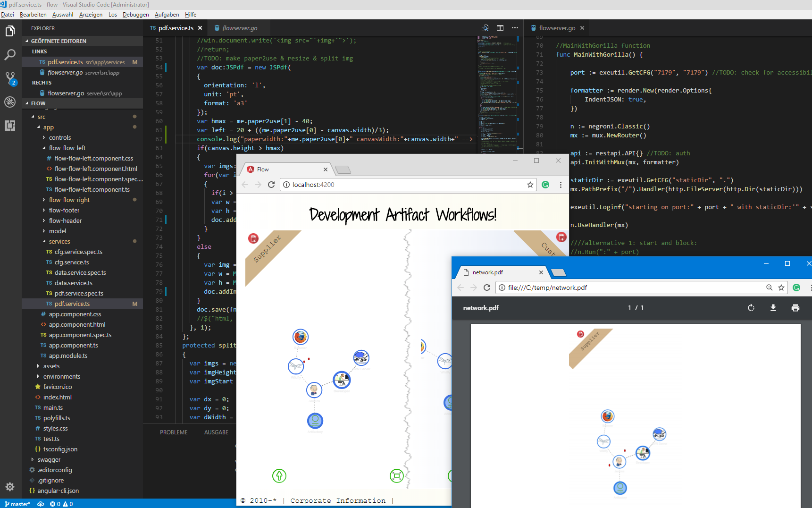Image resolution: width=812 pixels, height=508 pixels.
Task: Rotate the network.pdf document
Action: coord(751,308)
